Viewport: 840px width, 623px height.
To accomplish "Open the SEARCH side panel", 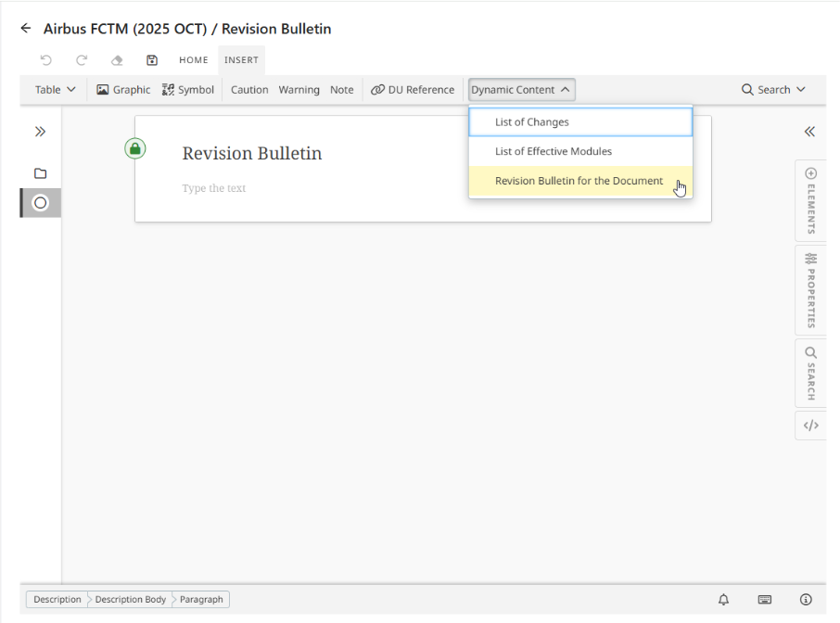I will [810, 374].
